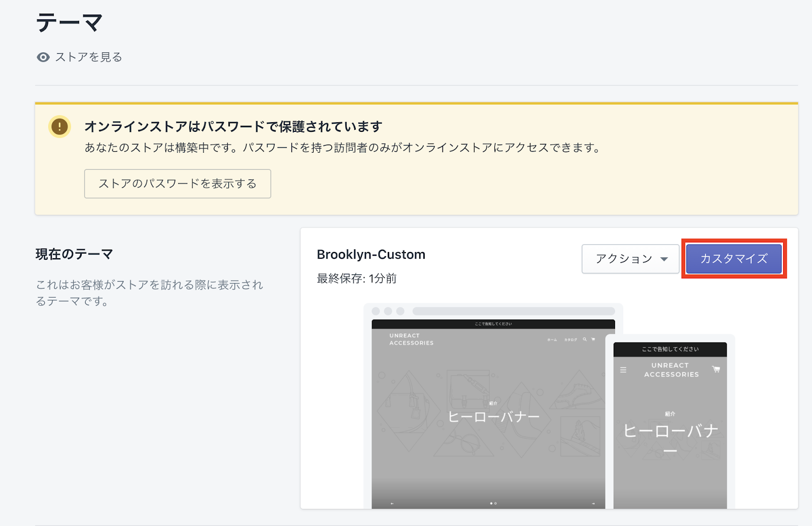Tap the cart icon in mobile preview
The width and height of the screenshot is (812, 526).
[x=716, y=369]
